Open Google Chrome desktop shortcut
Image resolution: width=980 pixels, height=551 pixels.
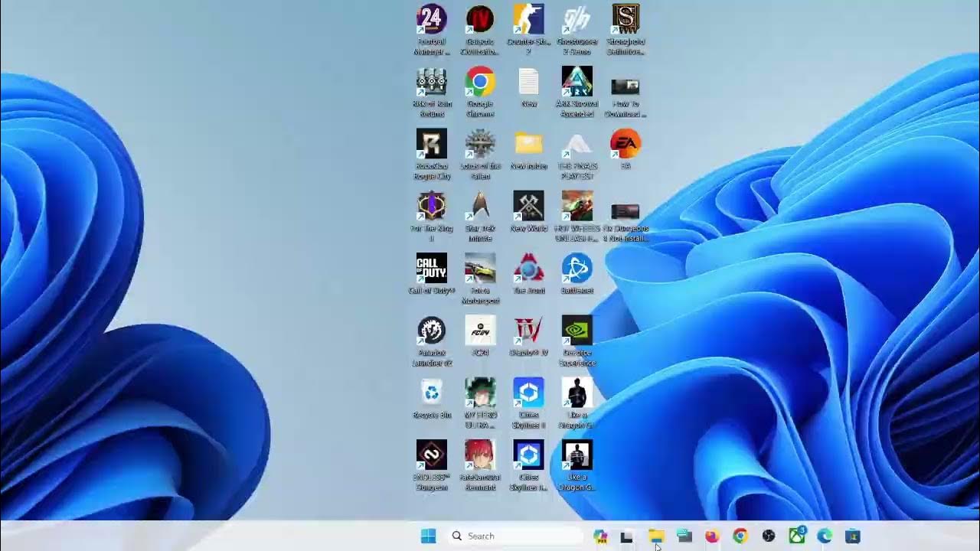pos(480,93)
